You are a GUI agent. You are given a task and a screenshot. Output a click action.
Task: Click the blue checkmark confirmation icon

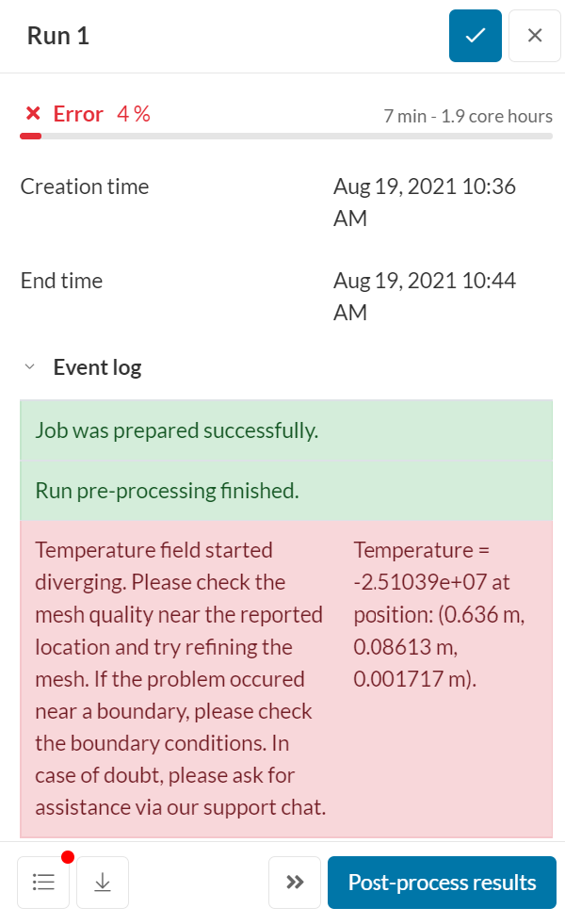[475, 36]
